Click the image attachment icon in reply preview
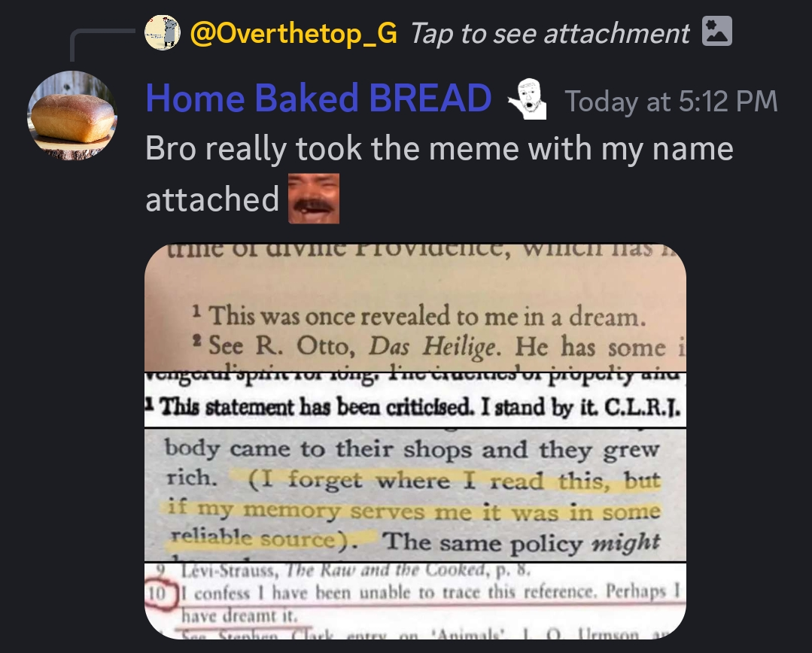 (716, 31)
